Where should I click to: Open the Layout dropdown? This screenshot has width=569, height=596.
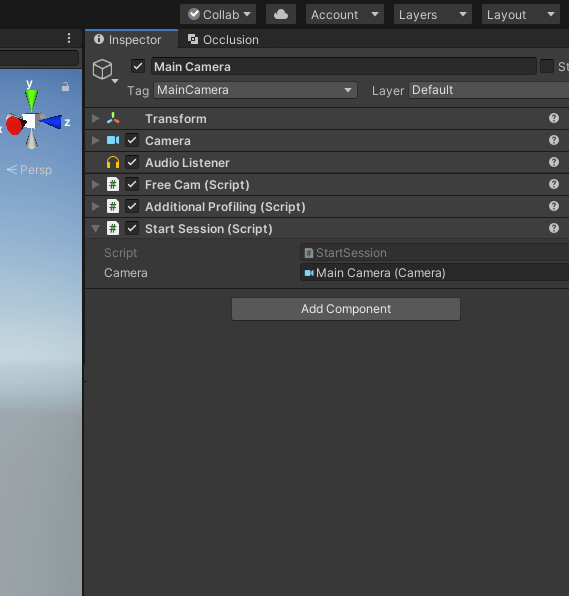521,14
